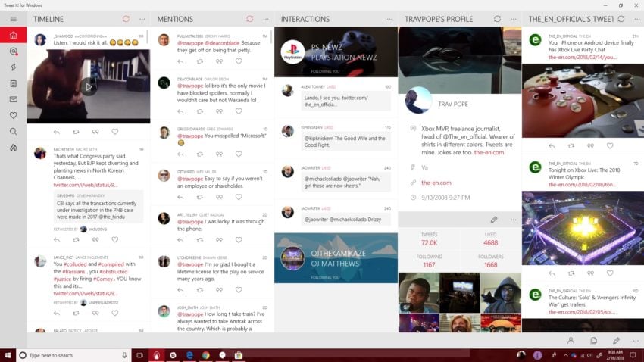Retweet the Shamgod video tweet

click(76, 132)
